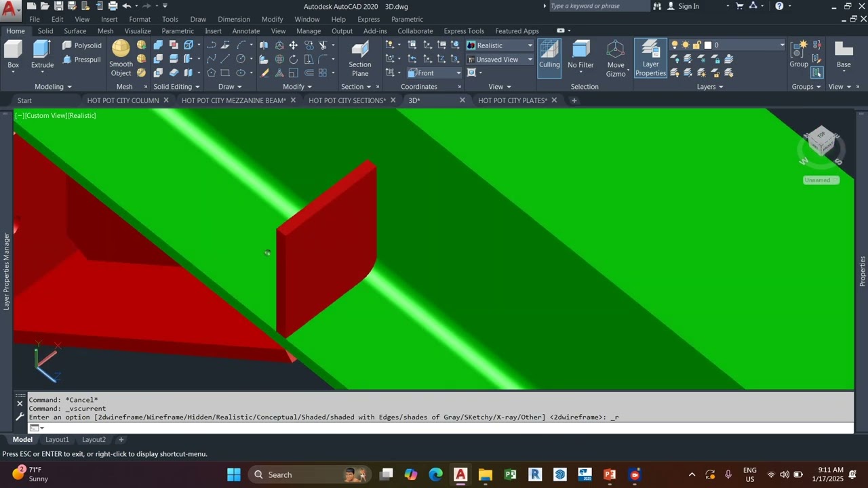Toggle layer 0 on/off light bulb
Image resolution: width=868 pixels, height=488 pixels.
coord(674,45)
